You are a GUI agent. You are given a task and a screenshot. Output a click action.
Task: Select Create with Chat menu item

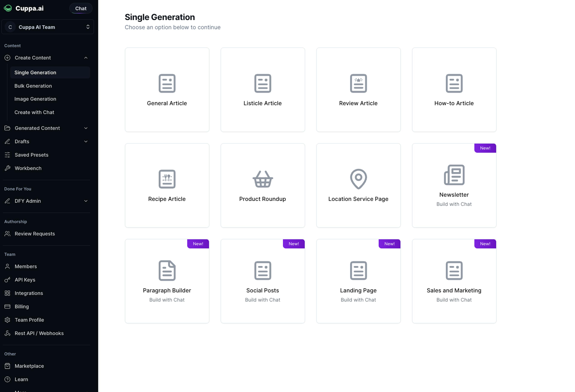click(34, 112)
